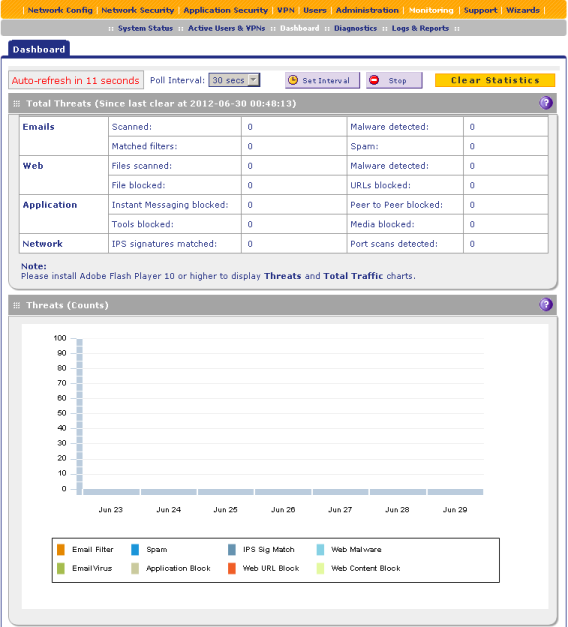Image resolution: width=568 pixels, height=627 pixels.
Task: Click the Network category label
Action: 42,244
